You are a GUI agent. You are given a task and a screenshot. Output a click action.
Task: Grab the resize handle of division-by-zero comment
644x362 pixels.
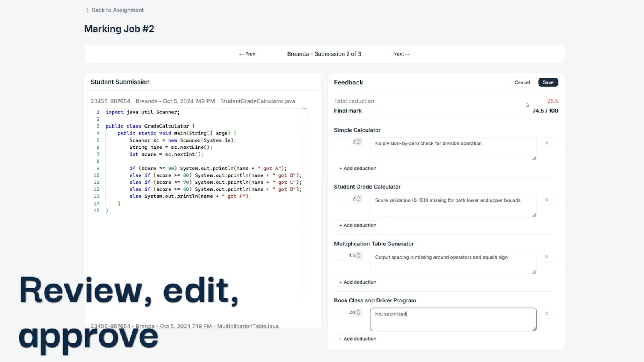[x=534, y=158]
